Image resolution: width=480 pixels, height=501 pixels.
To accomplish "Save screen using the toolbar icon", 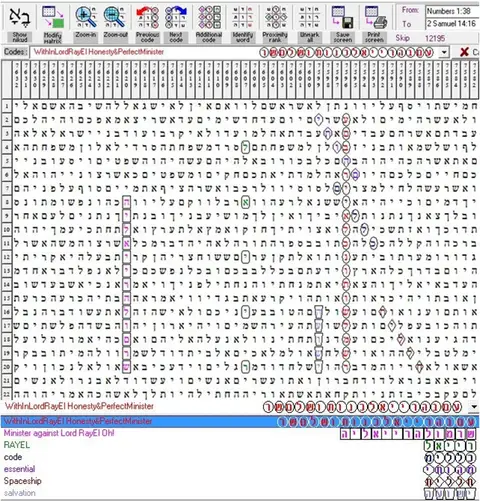I will point(343,17).
